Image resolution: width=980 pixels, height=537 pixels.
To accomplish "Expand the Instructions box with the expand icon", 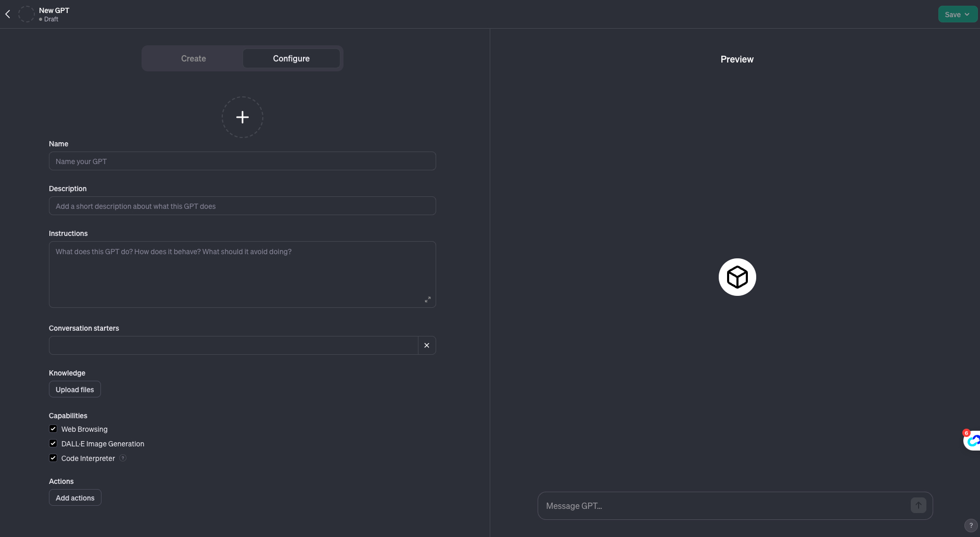I will click(428, 299).
